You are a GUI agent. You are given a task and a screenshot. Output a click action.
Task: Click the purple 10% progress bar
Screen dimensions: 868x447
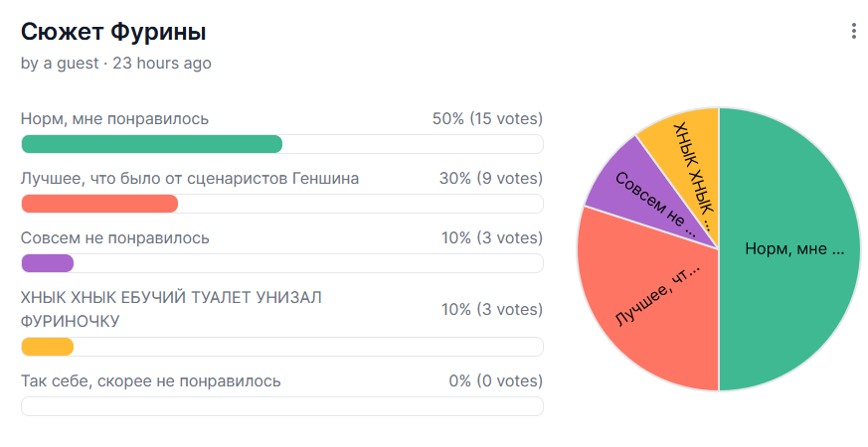(x=48, y=263)
